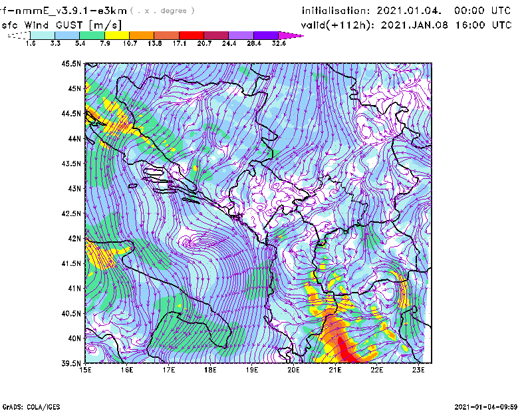
Task: Click the 20E longitude label
Action: pyautogui.click(x=293, y=370)
